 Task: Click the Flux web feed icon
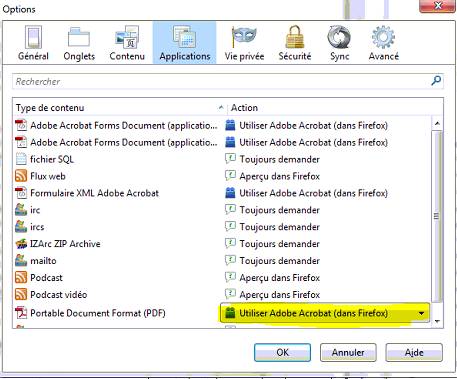click(x=21, y=176)
